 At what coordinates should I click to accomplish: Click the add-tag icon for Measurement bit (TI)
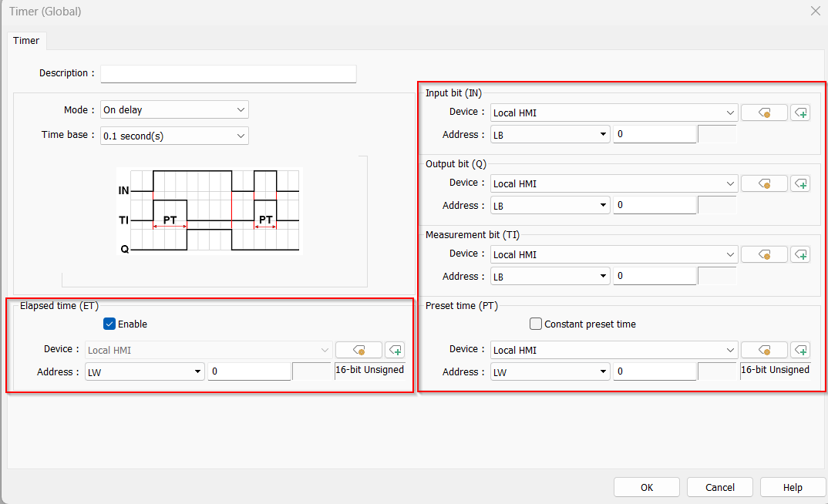point(800,254)
